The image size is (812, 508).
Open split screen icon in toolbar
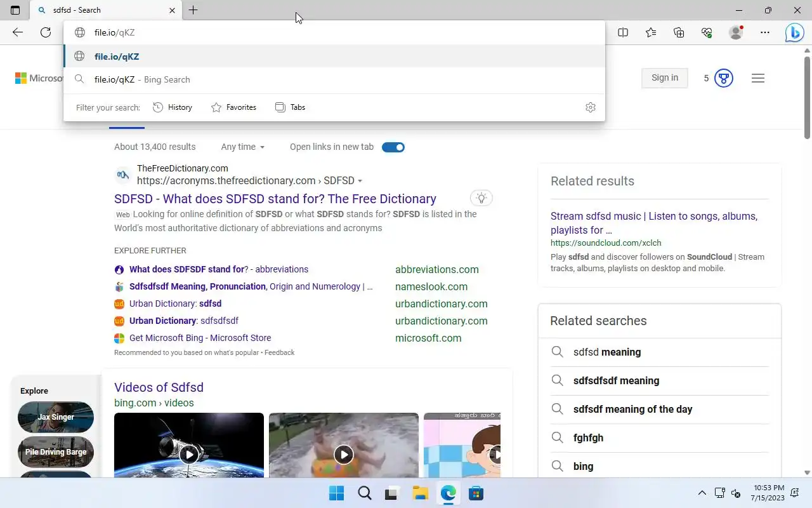click(x=623, y=32)
